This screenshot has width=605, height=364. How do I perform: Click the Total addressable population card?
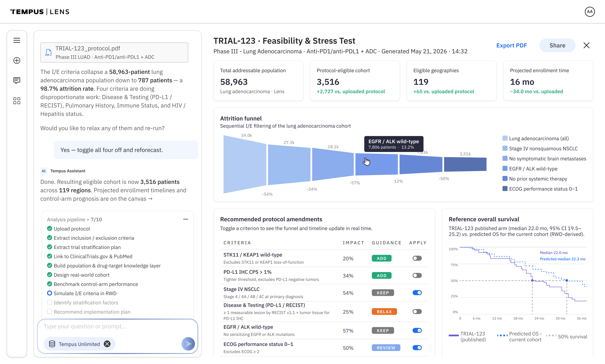tap(258, 81)
